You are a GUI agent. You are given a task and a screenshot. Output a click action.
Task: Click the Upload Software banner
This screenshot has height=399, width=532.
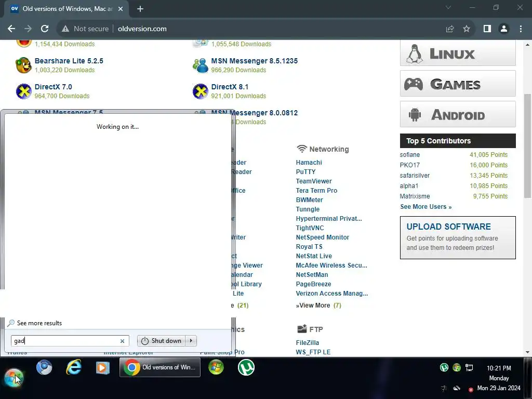pos(458,237)
